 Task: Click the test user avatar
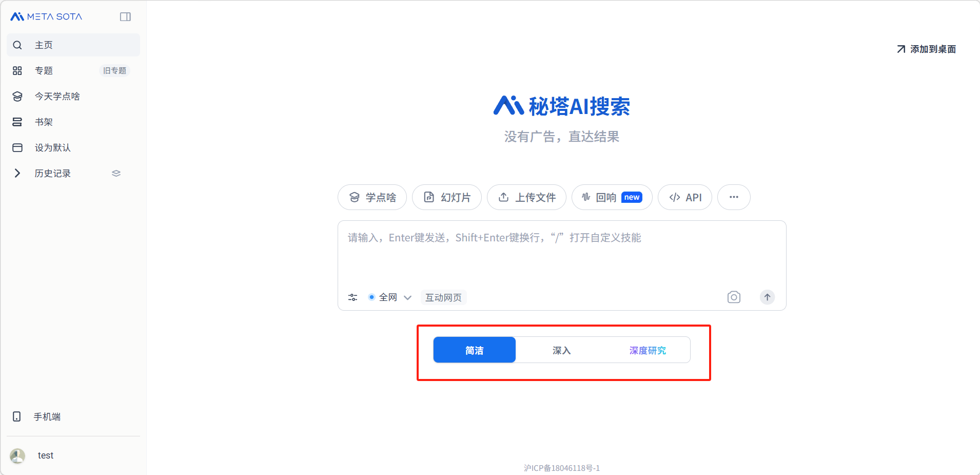[17, 455]
